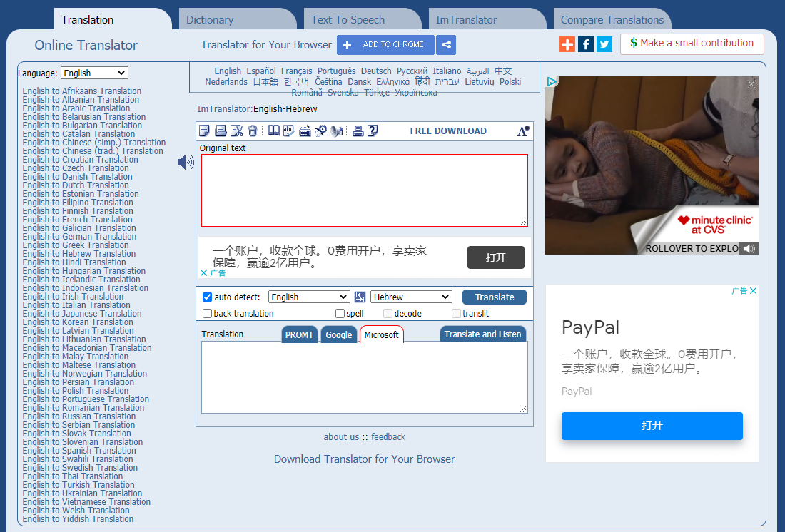
Task: Open English to Japanese Translation link
Action: click(82, 314)
